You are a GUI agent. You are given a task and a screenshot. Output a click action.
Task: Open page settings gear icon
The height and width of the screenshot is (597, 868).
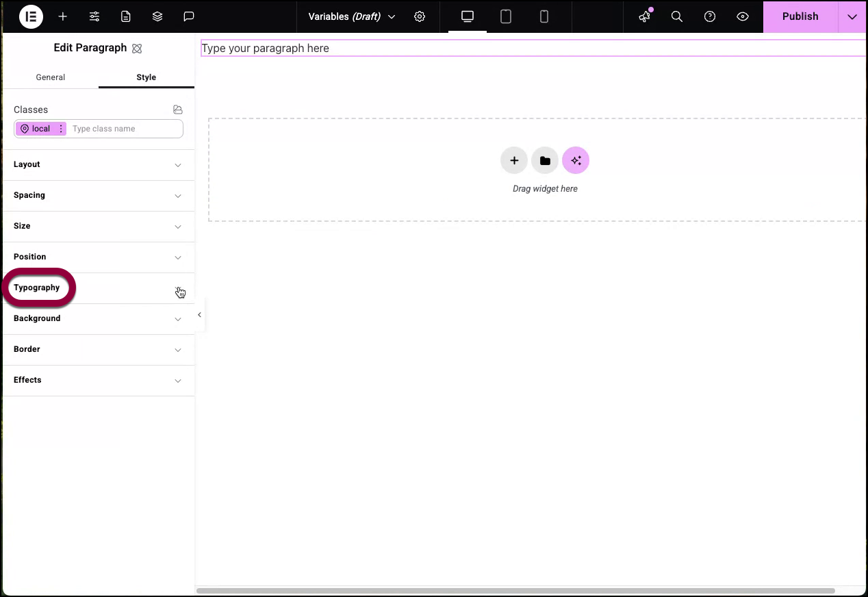[420, 16]
